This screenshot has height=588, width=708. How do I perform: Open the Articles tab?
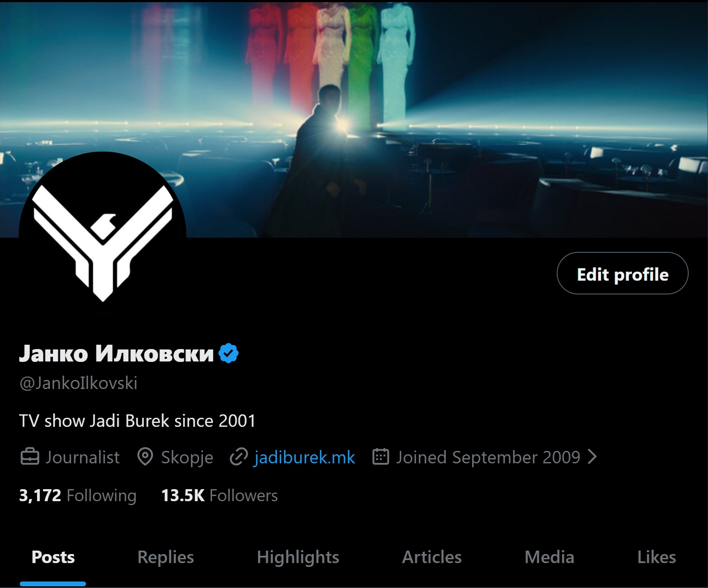click(x=432, y=557)
